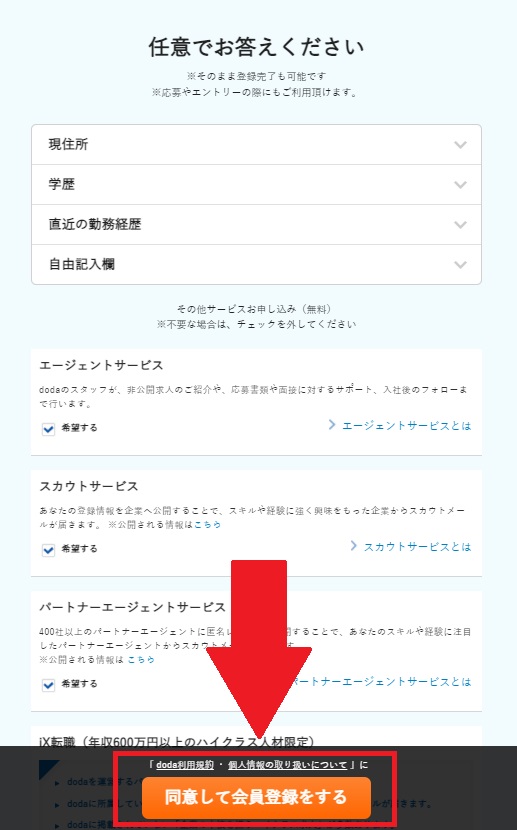Screen dimensions: 517x830
Task: Open the エージェントサービスとは link
Action: pos(406,426)
